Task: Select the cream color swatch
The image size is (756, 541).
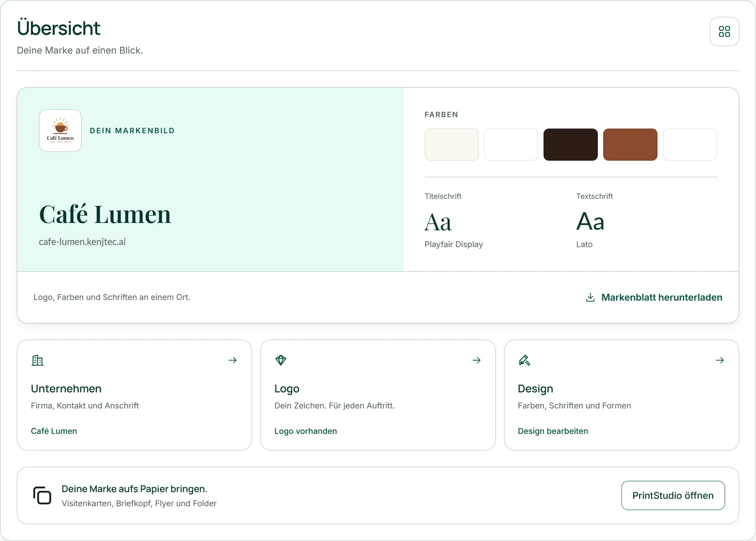Action: tap(452, 144)
